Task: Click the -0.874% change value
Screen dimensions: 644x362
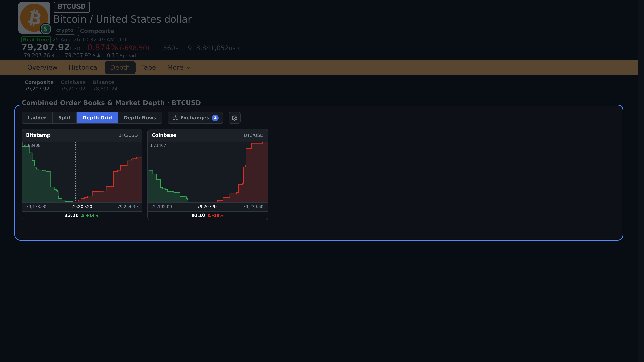Action: pos(101,47)
